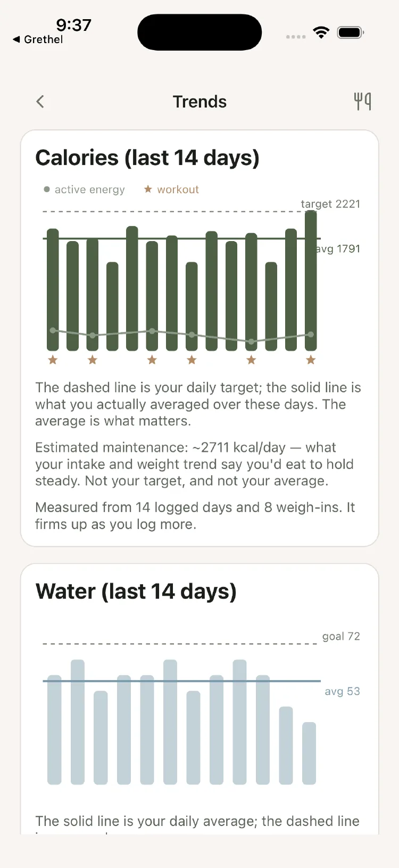The width and height of the screenshot is (399, 868).
Task: Tap the target 2221 label
Action: (x=330, y=204)
